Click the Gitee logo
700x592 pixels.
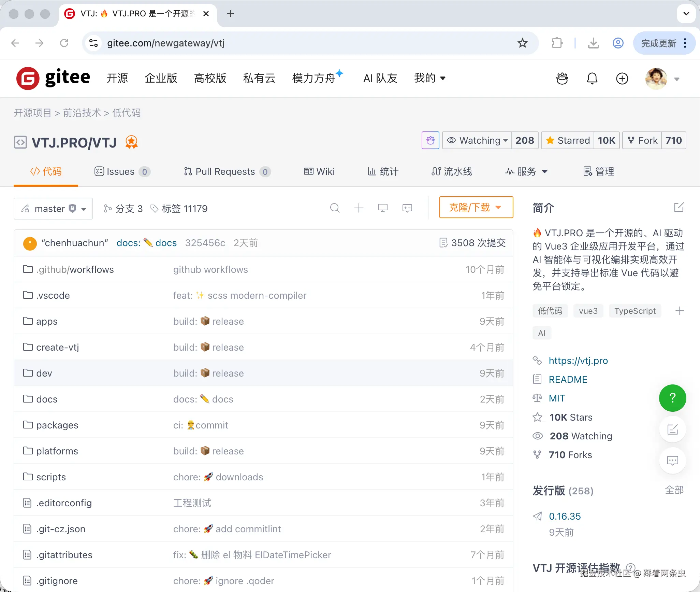click(x=53, y=78)
